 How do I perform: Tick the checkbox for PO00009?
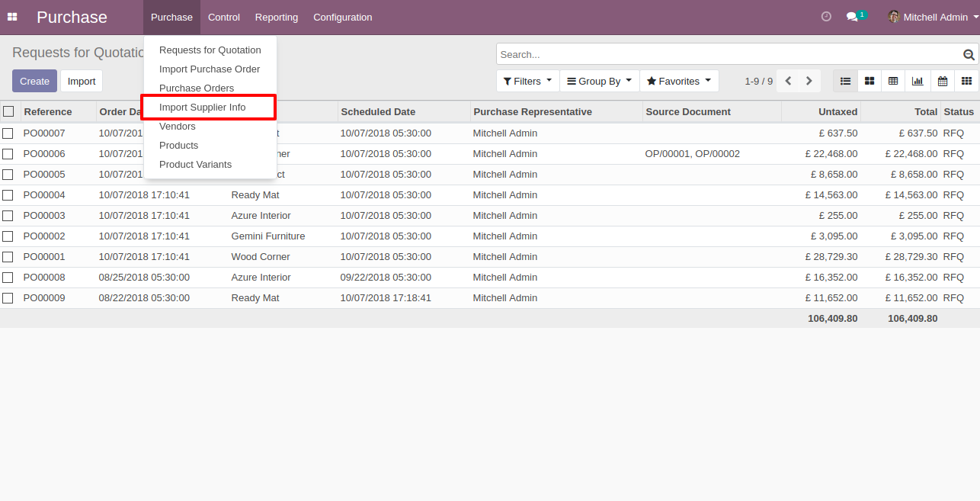tap(8, 298)
